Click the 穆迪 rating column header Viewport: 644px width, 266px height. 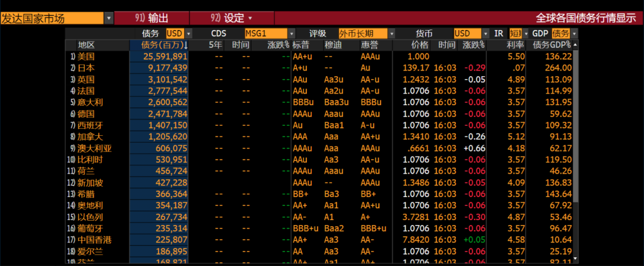point(333,45)
